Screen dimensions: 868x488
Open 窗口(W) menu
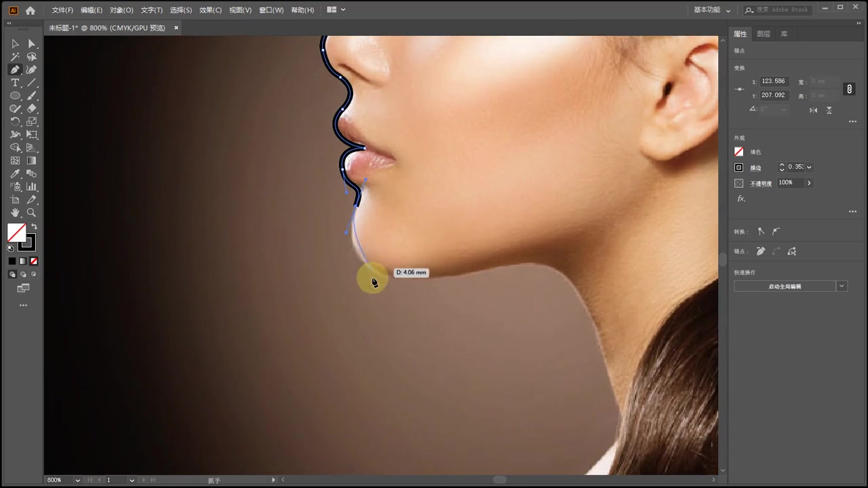coord(271,10)
